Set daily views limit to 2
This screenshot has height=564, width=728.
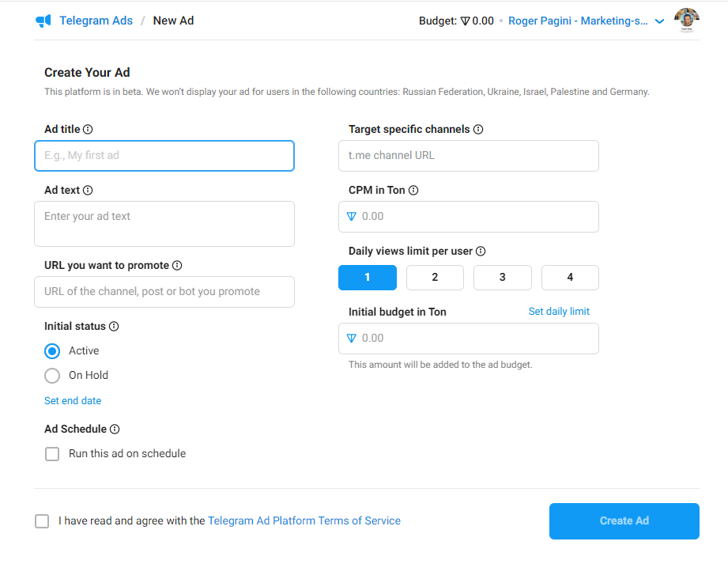pos(435,278)
